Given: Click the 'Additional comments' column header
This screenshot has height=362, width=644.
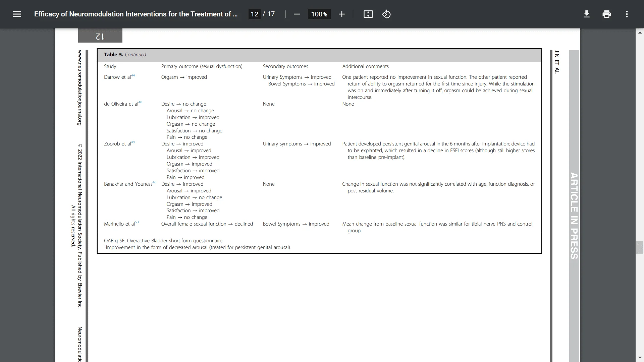Looking at the screenshot, I should [365, 66].
